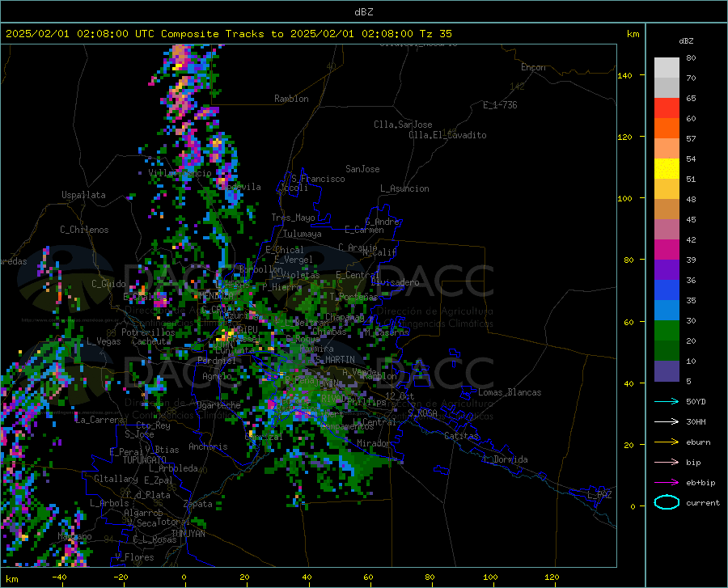Screen dimensions: 728x588
Task: Click the 'Anchoris' place label
Action: (x=208, y=446)
